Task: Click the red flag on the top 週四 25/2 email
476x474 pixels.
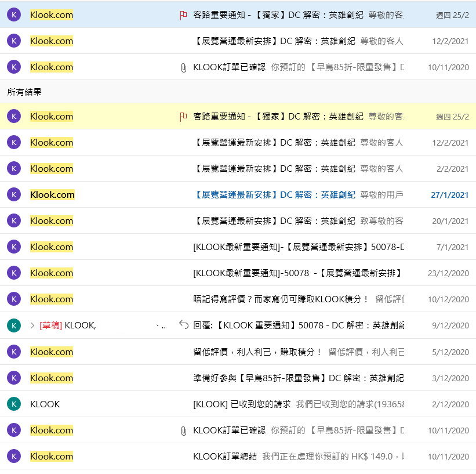Action: pos(183,16)
